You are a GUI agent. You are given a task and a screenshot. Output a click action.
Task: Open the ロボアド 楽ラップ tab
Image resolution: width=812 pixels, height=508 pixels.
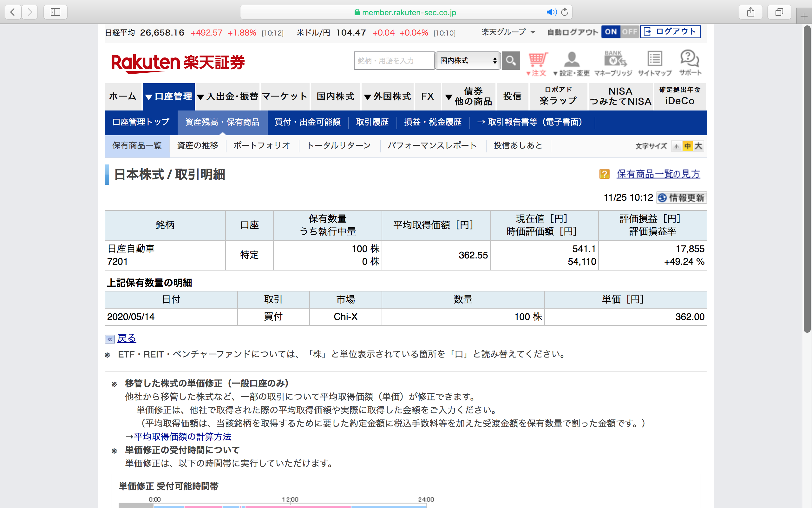[558, 97]
